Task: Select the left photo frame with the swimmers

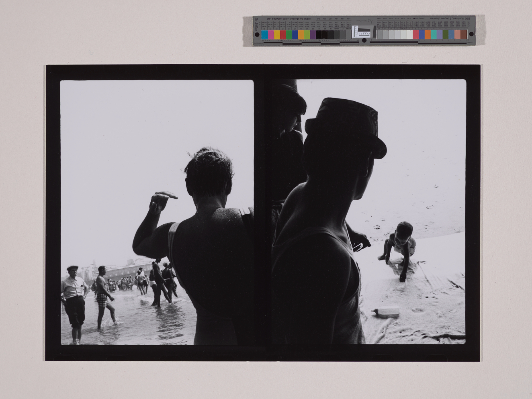Action: pos(157,212)
